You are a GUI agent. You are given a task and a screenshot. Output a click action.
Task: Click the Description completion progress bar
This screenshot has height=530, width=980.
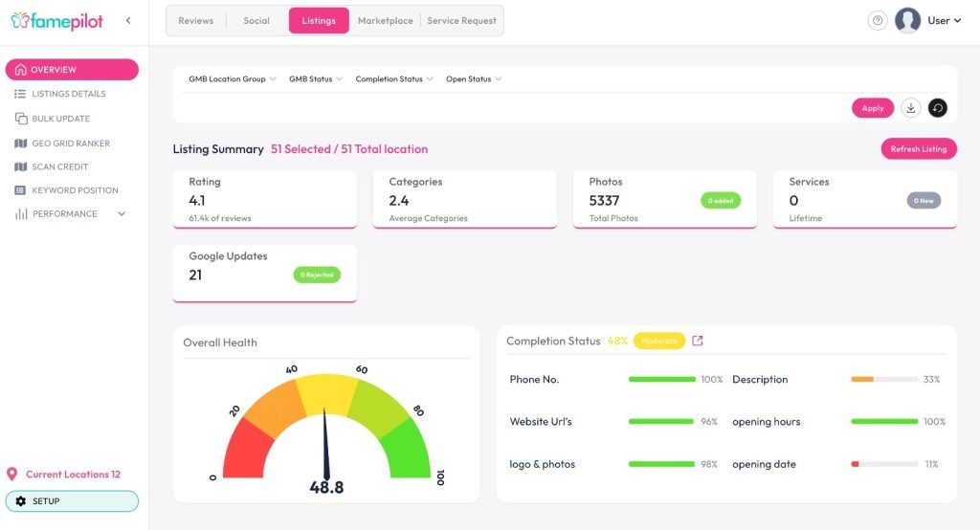(884, 380)
